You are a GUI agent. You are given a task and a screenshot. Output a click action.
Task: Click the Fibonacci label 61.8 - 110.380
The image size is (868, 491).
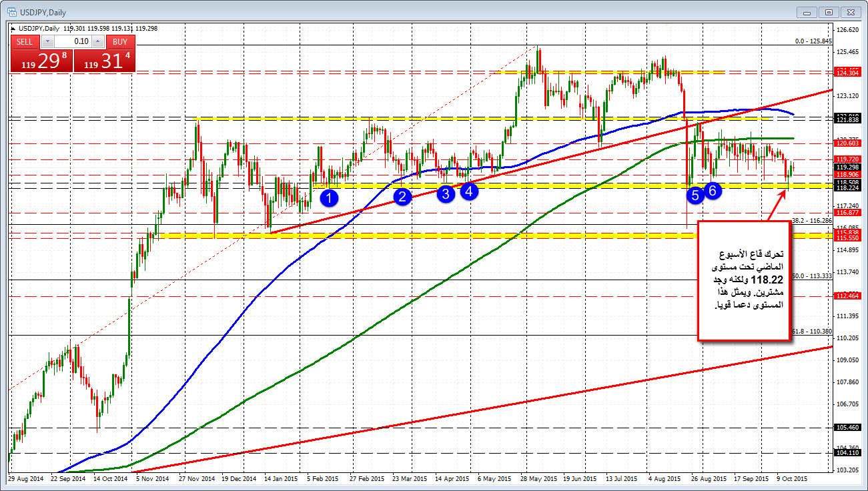pyautogui.click(x=812, y=331)
